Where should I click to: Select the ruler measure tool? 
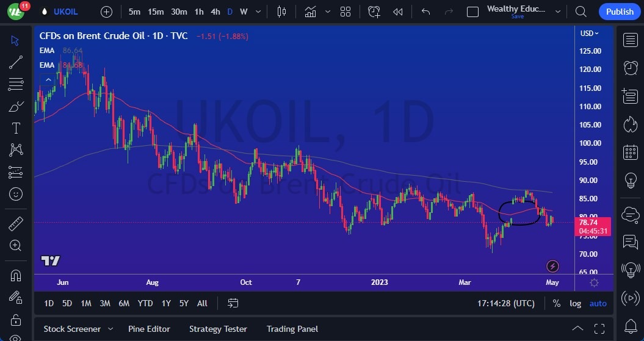[x=16, y=224]
